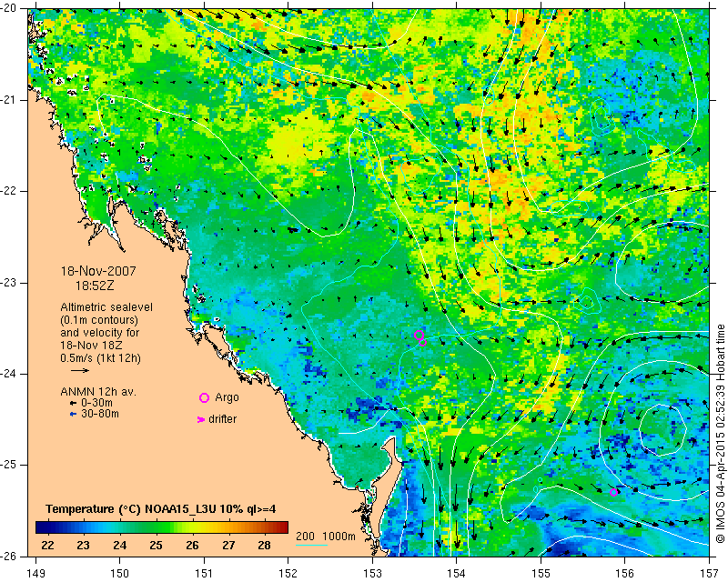Click the black 0-30m arrow legend symbol
This screenshot has width=728, height=582.
[x=73, y=404]
